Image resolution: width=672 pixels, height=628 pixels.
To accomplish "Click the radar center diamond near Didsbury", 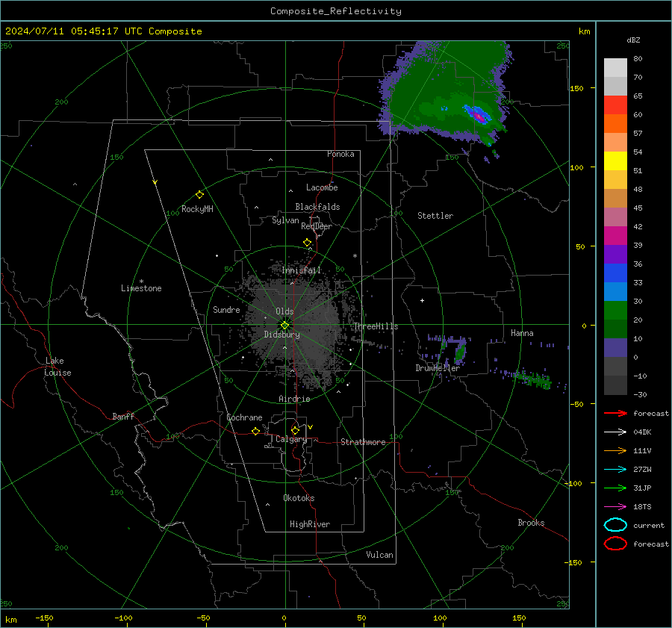I will pyautogui.click(x=285, y=326).
